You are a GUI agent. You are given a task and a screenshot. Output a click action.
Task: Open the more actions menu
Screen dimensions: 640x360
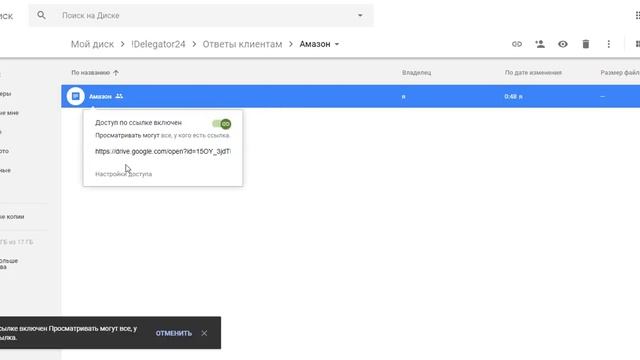(609, 44)
